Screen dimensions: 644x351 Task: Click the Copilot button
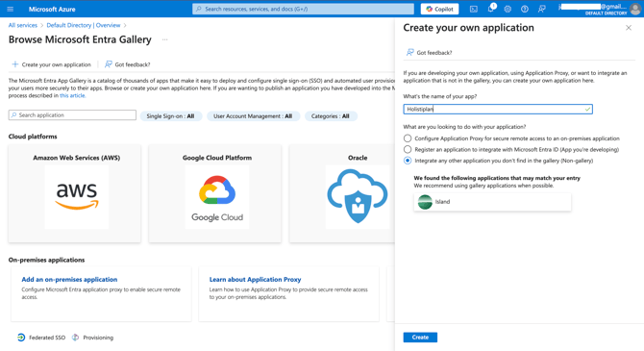pyautogui.click(x=439, y=9)
